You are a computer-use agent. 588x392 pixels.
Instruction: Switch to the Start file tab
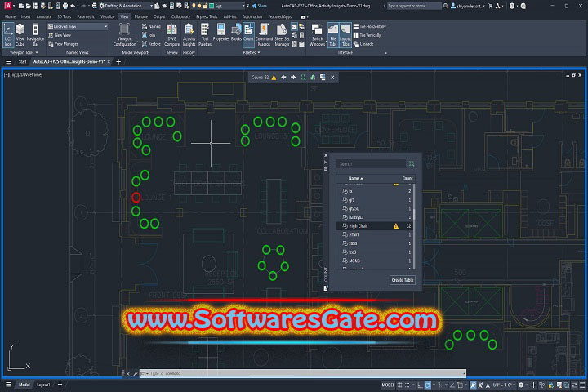[x=23, y=61]
